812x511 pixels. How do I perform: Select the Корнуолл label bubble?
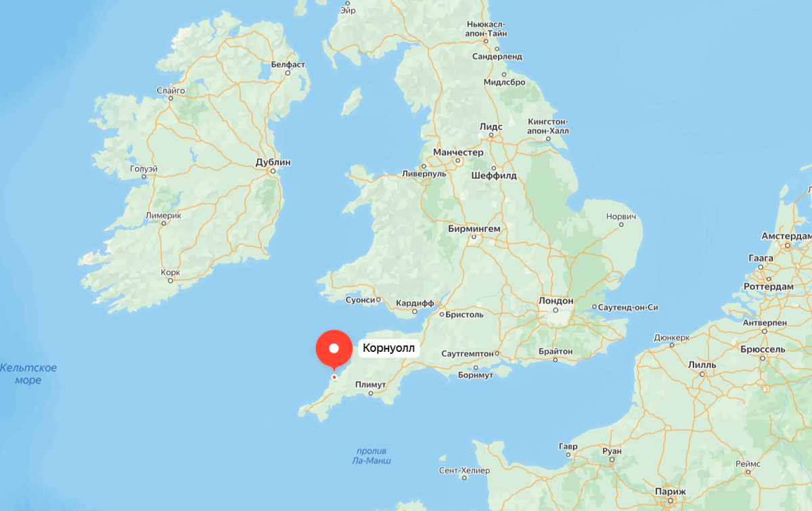click(x=390, y=349)
